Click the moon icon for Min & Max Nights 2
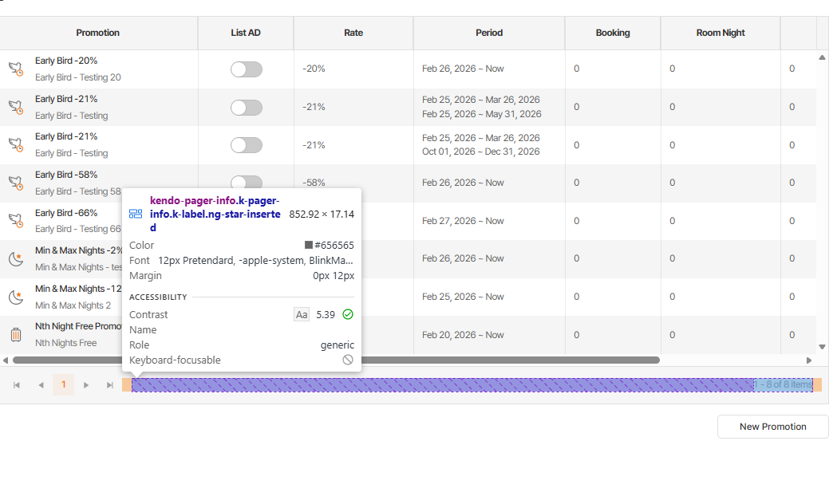 [x=16, y=297]
